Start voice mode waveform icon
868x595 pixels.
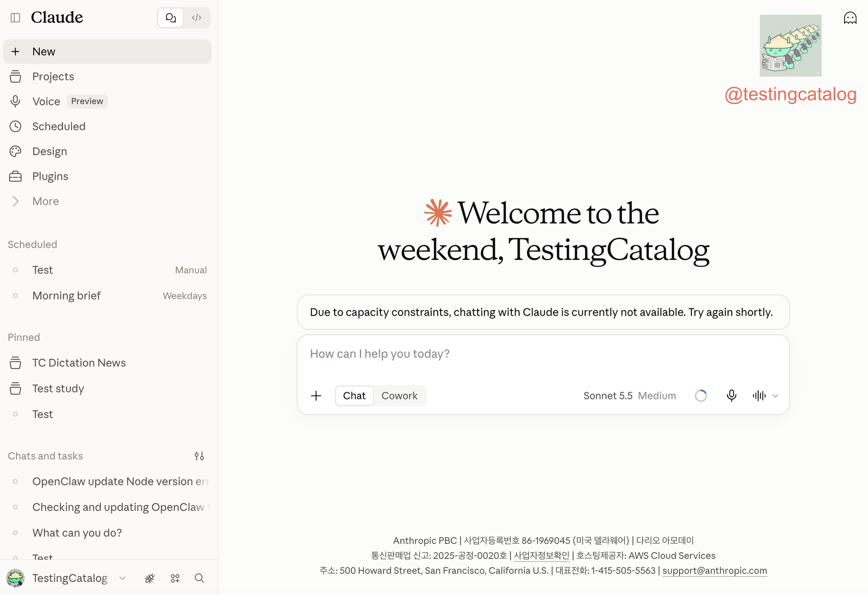click(x=759, y=396)
